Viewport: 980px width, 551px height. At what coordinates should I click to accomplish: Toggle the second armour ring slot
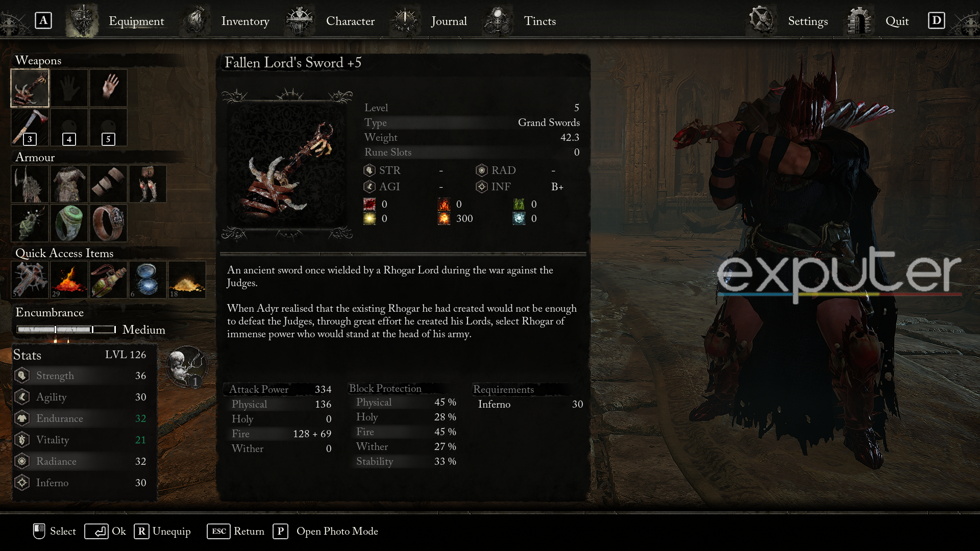tap(108, 222)
